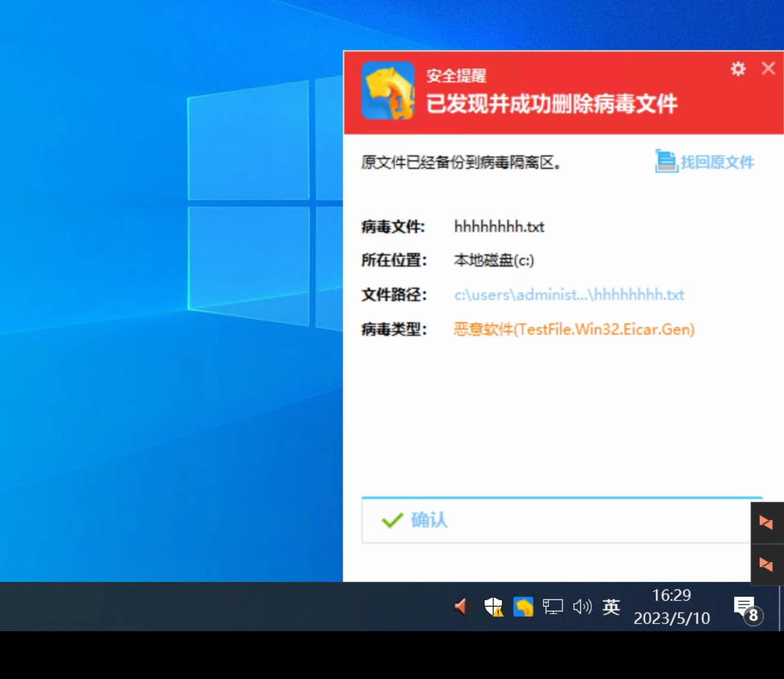Click the orange speaker tray icon
Image resolution: width=784 pixels, height=679 pixels.
(x=462, y=606)
